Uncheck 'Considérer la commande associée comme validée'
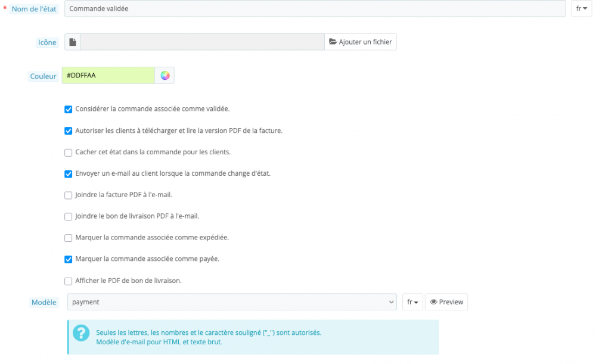596x364 pixels. 68,109
